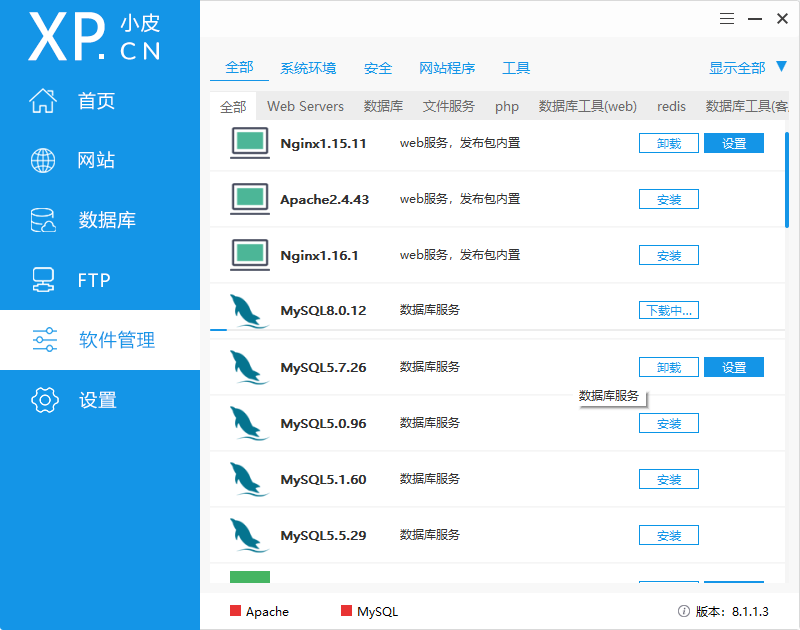Filter by 数据库 sub-tab

pos(383,106)
